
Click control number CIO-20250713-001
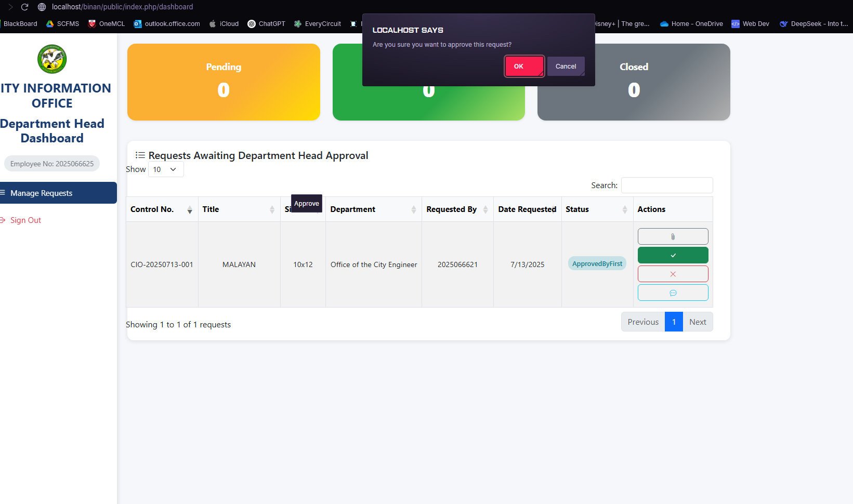coord(162,264)
